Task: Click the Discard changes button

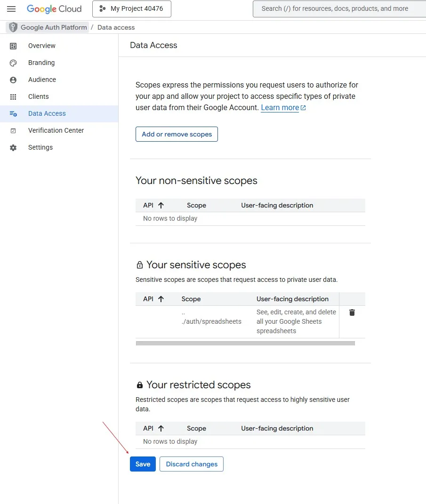Action: pyautogui.click(x=192, y=464)
